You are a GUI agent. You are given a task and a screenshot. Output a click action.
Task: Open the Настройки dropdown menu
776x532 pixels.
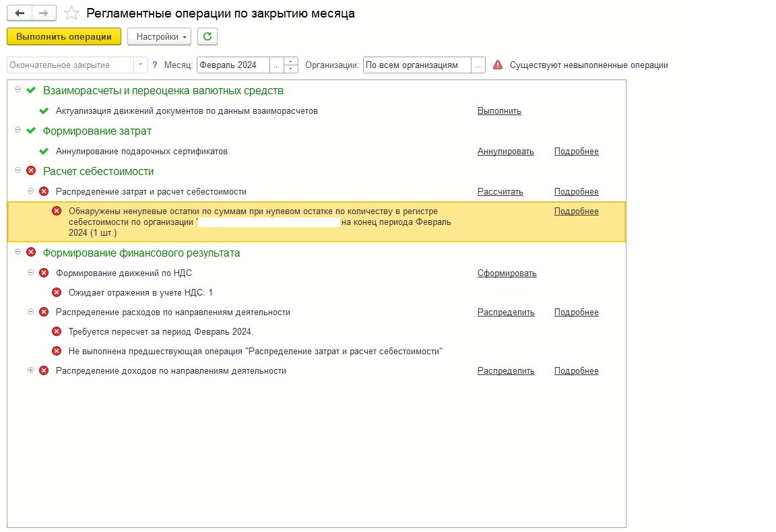tap(159, 37)
